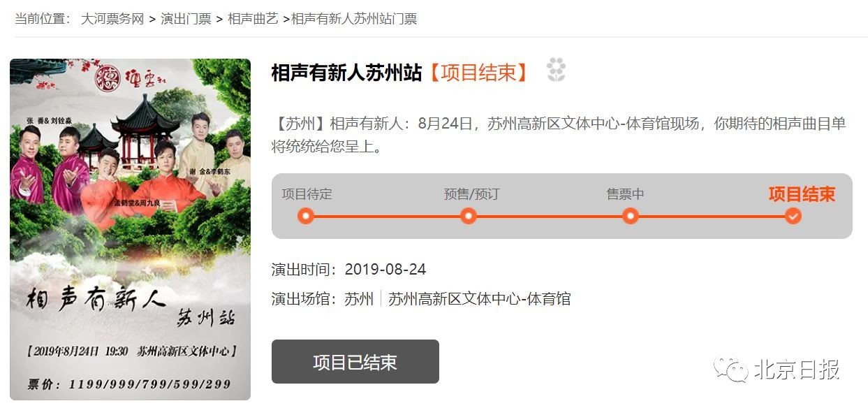Click the gray flower icon beside the title

(x=556, y=71)
